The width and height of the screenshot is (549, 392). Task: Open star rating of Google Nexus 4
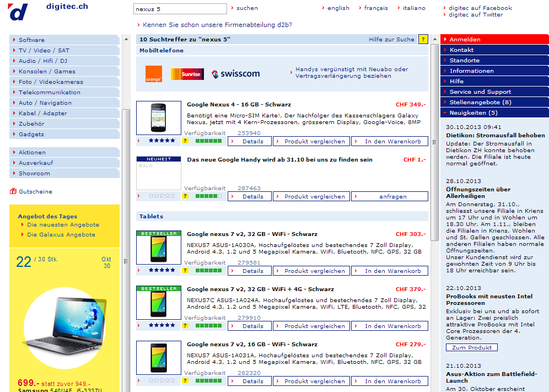[162, 141]
